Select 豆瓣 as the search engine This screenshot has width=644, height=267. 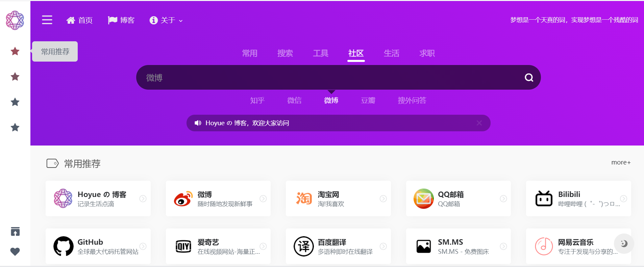(368, 100)
